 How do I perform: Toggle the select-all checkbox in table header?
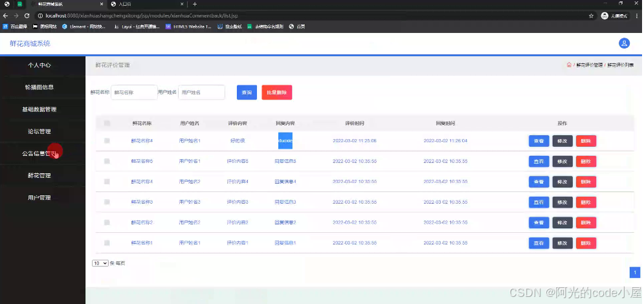(107, 123)
